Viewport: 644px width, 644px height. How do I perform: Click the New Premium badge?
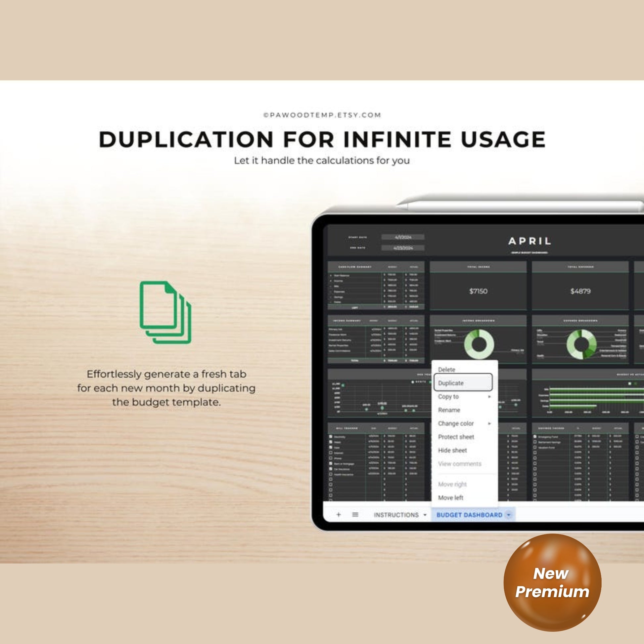[552, 583]
